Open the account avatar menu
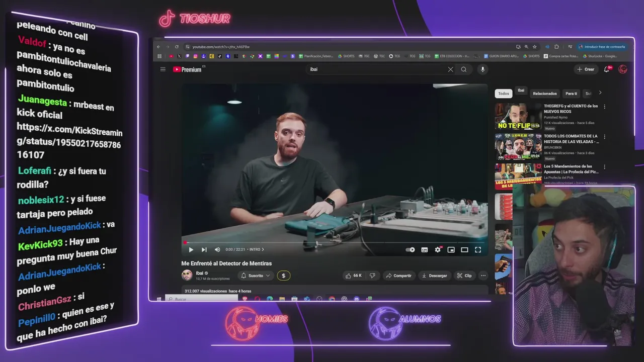The width and height of the screenshot is (644, 362). click(x=623, y=69)
